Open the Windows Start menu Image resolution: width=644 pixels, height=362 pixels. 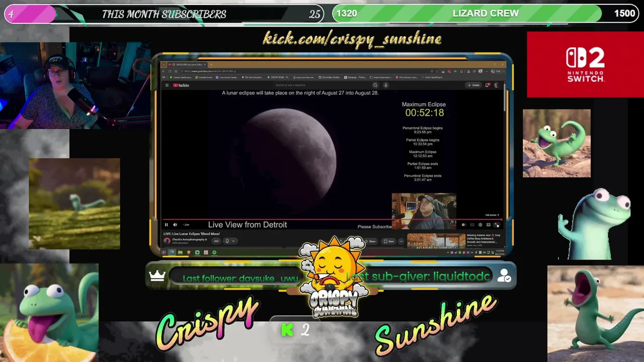click(164, 252)
